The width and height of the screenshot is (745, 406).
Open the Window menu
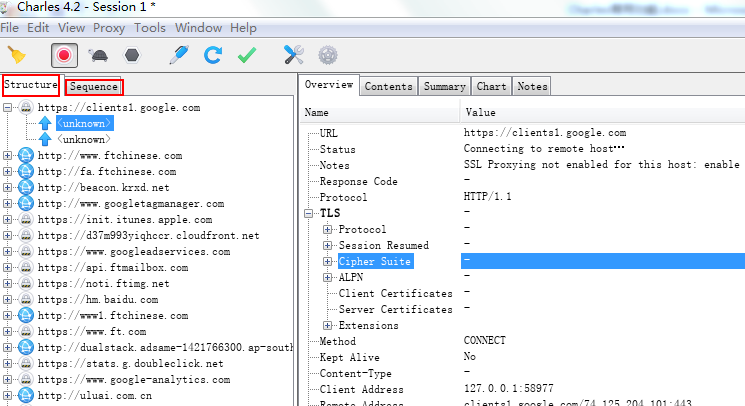[198, 28]
